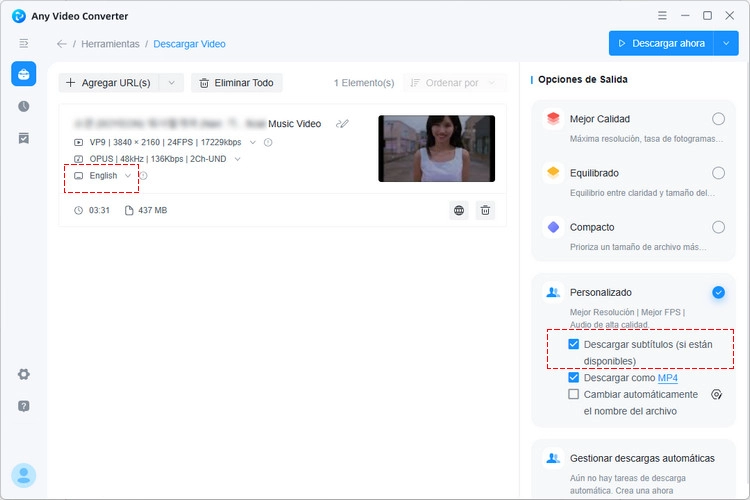Screen dimensions: 750x500
Task: Select Personalizado radio option
Action: point(718,292)
